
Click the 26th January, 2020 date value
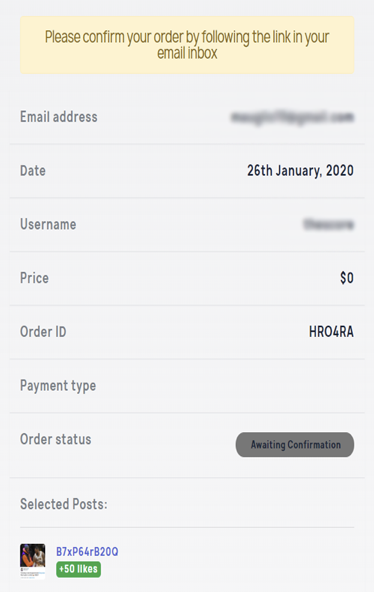[300, 171]
